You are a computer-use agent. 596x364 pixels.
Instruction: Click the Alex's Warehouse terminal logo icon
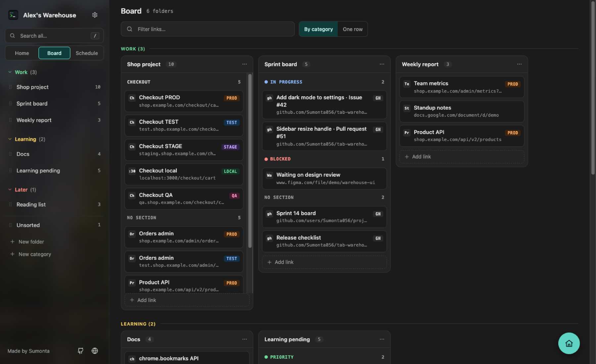[x=13, y=15]
